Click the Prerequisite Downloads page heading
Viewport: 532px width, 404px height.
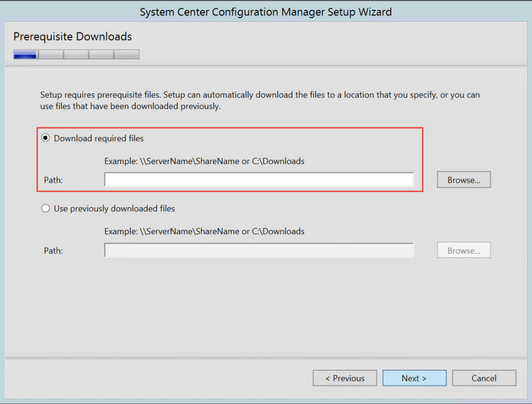click(73, 36)
